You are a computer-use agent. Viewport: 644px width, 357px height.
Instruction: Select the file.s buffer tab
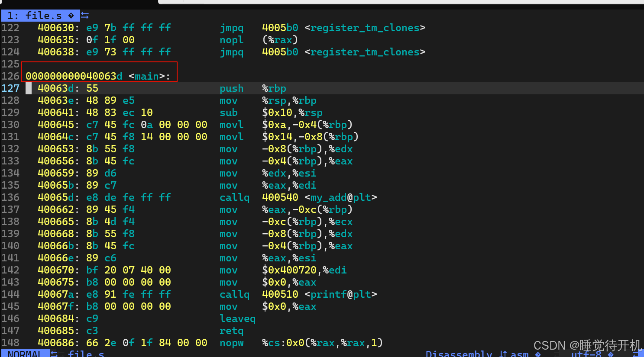pos(40,16)
